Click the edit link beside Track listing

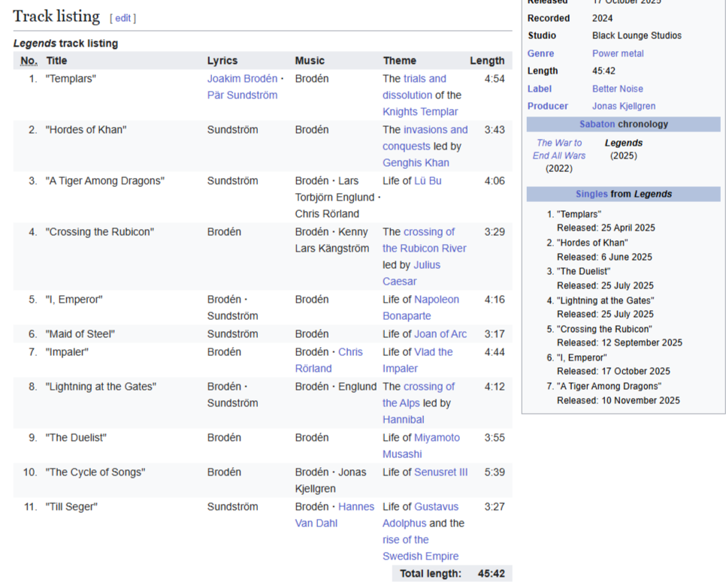pos(123,18)
